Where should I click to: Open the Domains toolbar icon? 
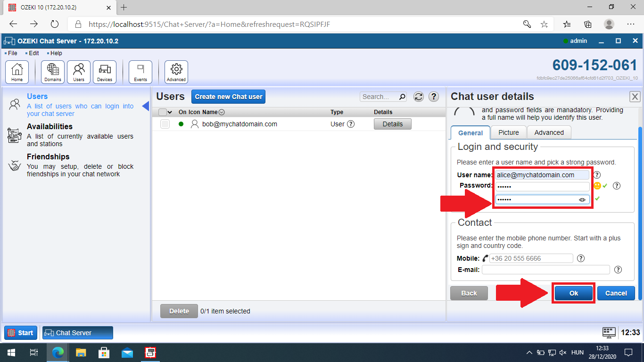point(53,72)
